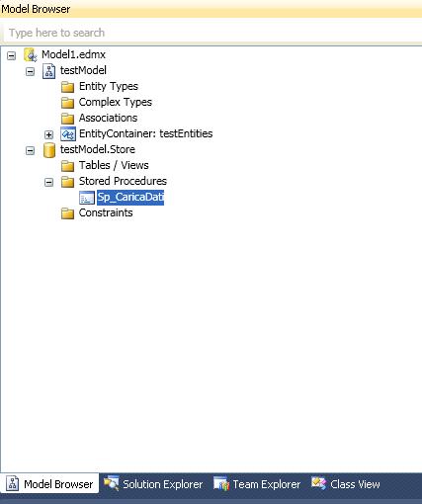Click the testModel.Store database cylinder icon

pos(49,150)
